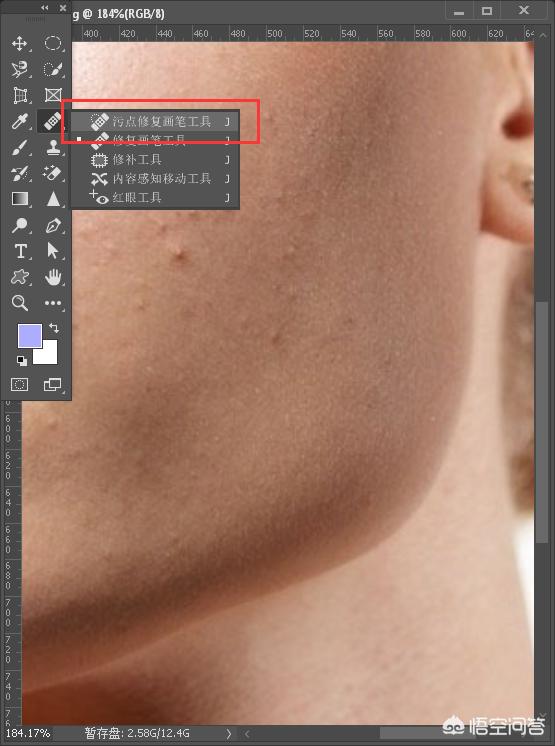Choose 修补工具 from flyout
Image resolution: width=555 pixels, height=746 pixels.
(155, 159)
